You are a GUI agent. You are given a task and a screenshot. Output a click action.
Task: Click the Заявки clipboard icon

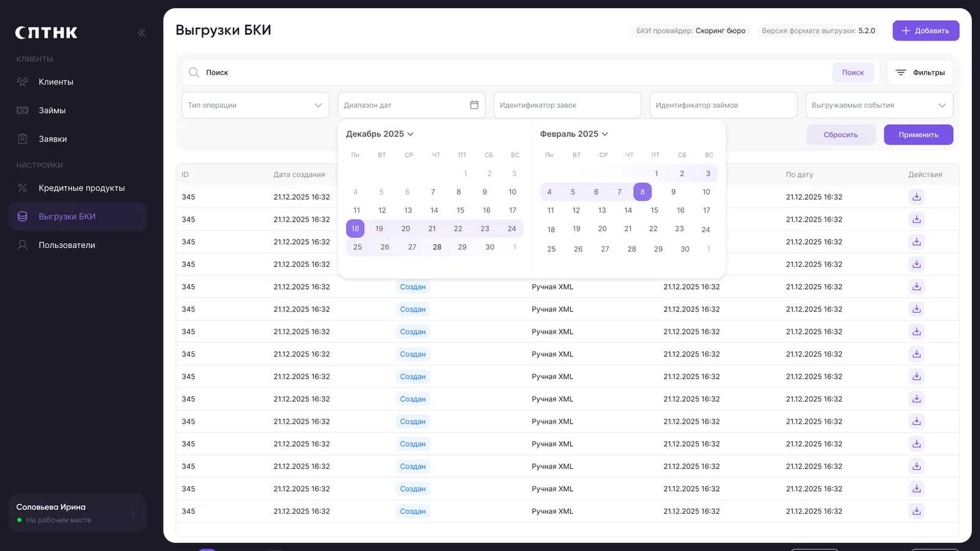pos(23,139)
